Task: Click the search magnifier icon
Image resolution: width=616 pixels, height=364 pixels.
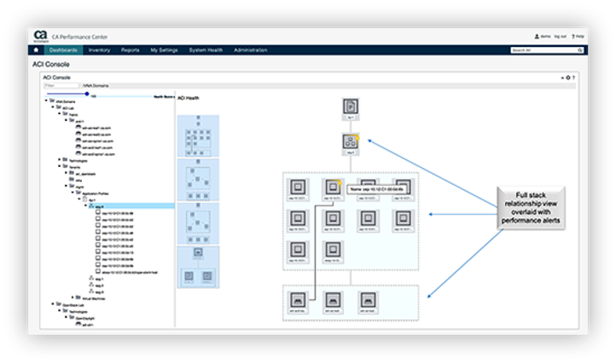Action: pos(582,50)
